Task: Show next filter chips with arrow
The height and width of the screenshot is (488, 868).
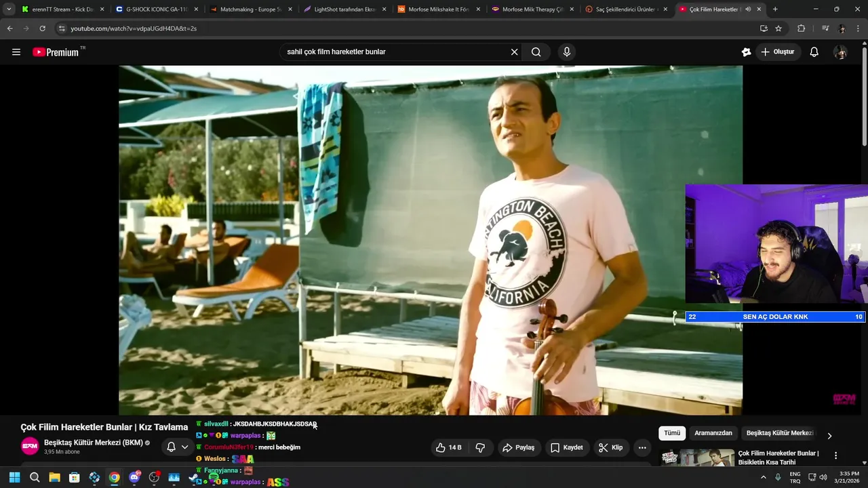Action: [829, 436]
